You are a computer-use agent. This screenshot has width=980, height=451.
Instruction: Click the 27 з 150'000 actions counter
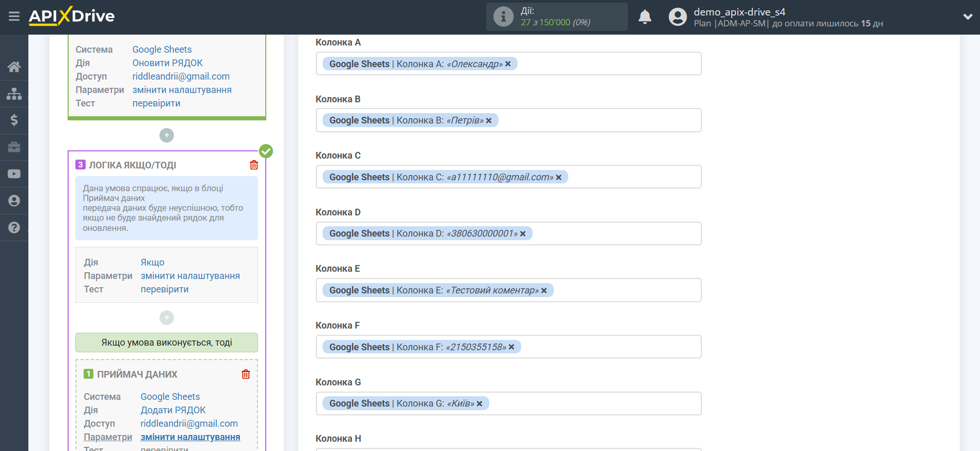(x=555, y=22)
